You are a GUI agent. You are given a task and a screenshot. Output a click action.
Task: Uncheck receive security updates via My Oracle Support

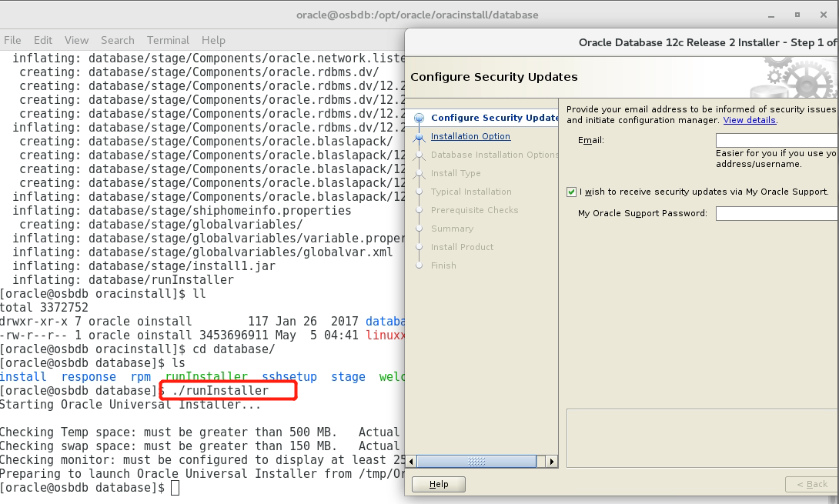(571, 192)
